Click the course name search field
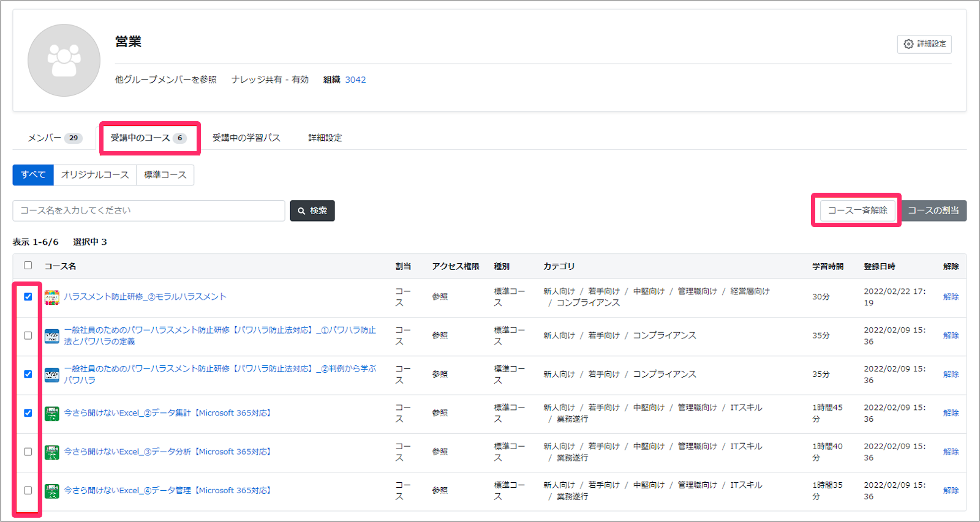The image size is (980, 522). 149,211
